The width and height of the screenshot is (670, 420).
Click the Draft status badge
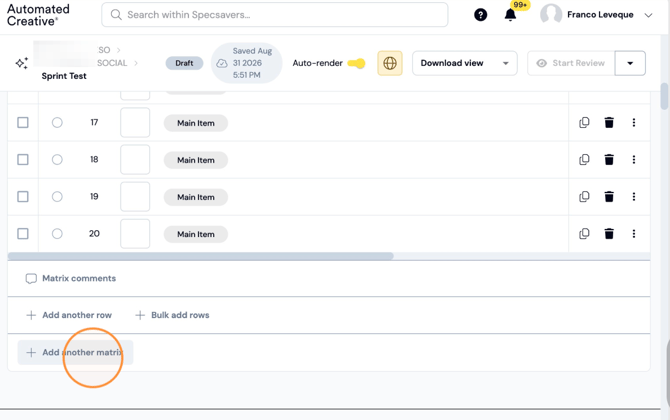(x=184, y=63)
